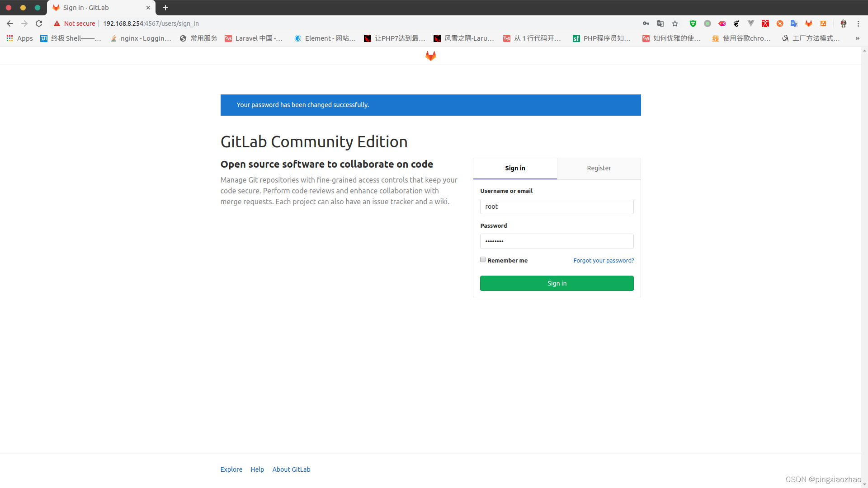Click the saved passwords key icon
Screen dimensions: 868x488
[646, 23]
